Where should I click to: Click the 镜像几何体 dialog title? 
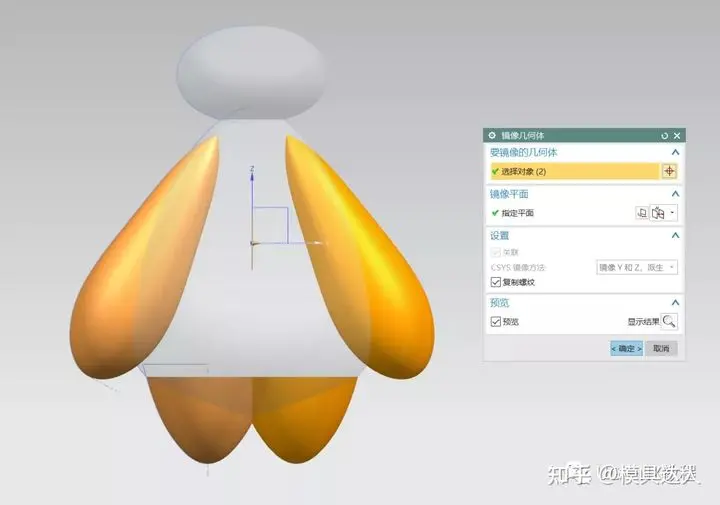point(523,136)
